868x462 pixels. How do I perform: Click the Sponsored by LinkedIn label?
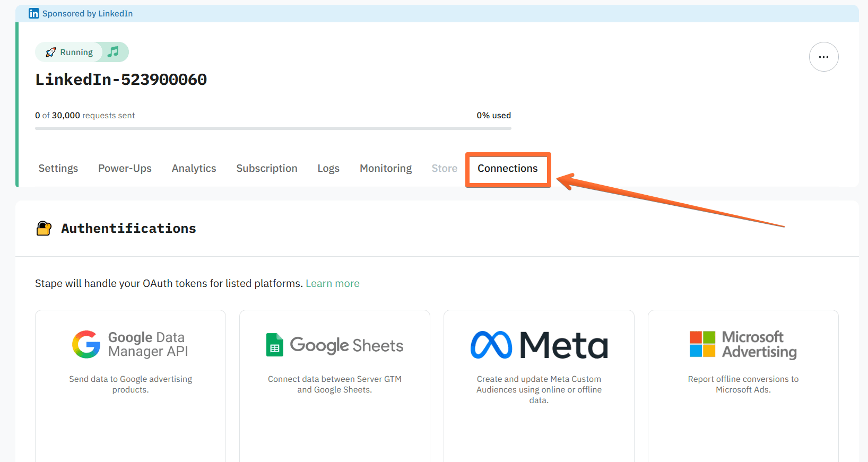pos(88,13)
